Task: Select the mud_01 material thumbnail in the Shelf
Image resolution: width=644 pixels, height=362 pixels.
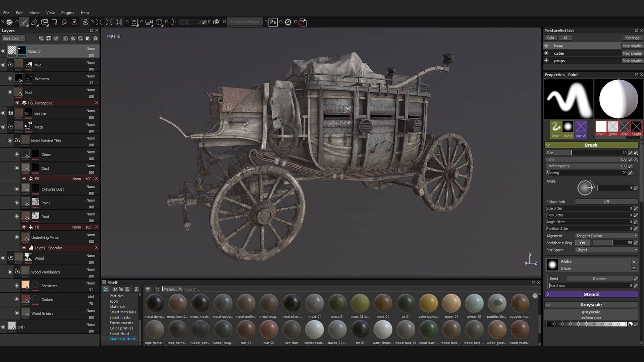Action: point(383,303)
